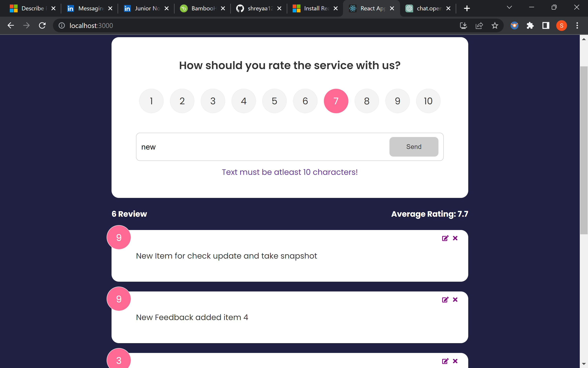Click the feedback text input field
Viewport: 588px width, 368px height.
click(244, 147)
